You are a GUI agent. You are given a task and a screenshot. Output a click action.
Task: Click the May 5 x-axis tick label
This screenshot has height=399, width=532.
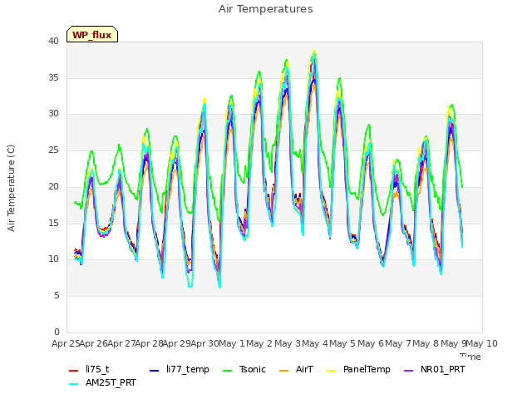coord(342,343)
